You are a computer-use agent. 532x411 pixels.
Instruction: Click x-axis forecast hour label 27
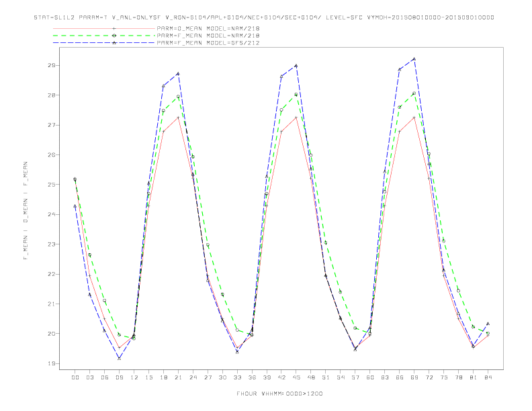point(208,377)
